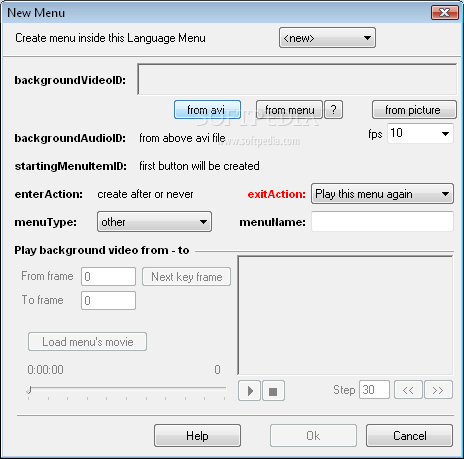Image resolution: width=464 pixels, height=459 pixels.
Task: Step backward with the << button
Action: (408, 390)
